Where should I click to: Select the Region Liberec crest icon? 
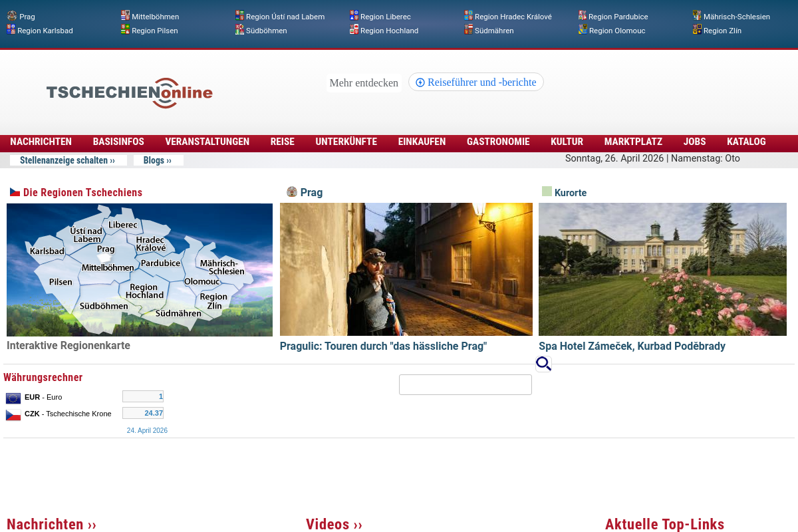click(353, 14)
